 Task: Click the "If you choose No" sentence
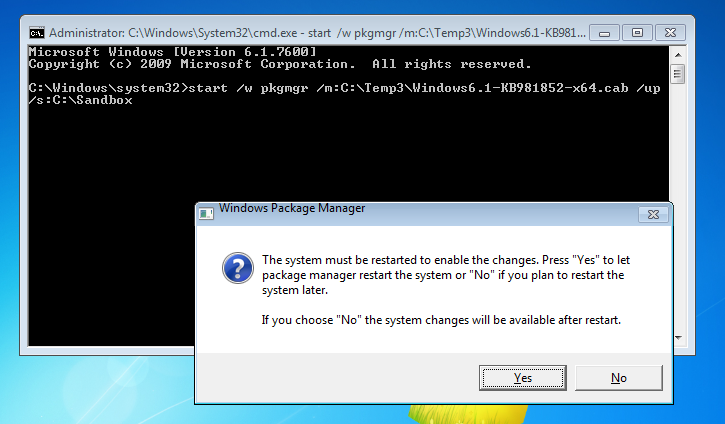tap(441, 320)
